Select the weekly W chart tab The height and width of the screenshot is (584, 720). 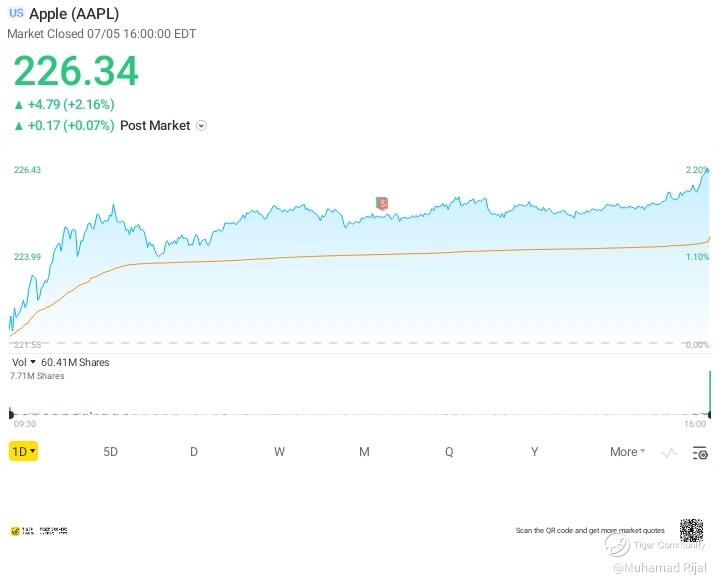click(279, 452)
